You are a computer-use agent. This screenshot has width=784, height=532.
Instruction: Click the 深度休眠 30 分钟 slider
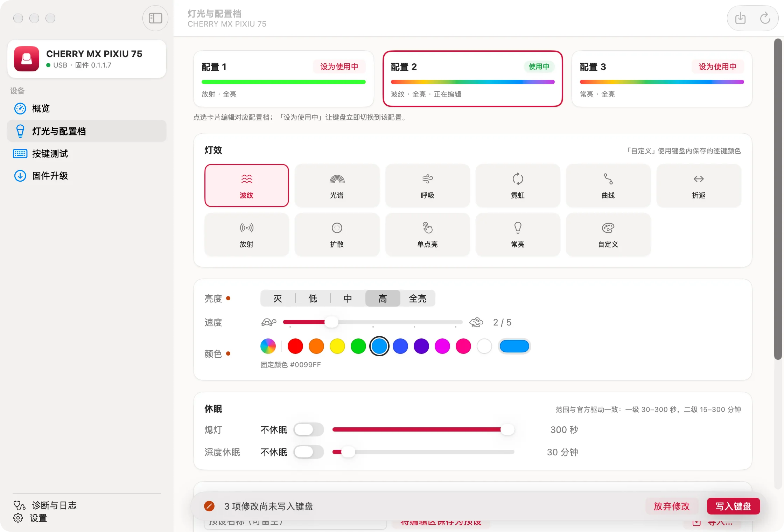(x=423, y=452)
